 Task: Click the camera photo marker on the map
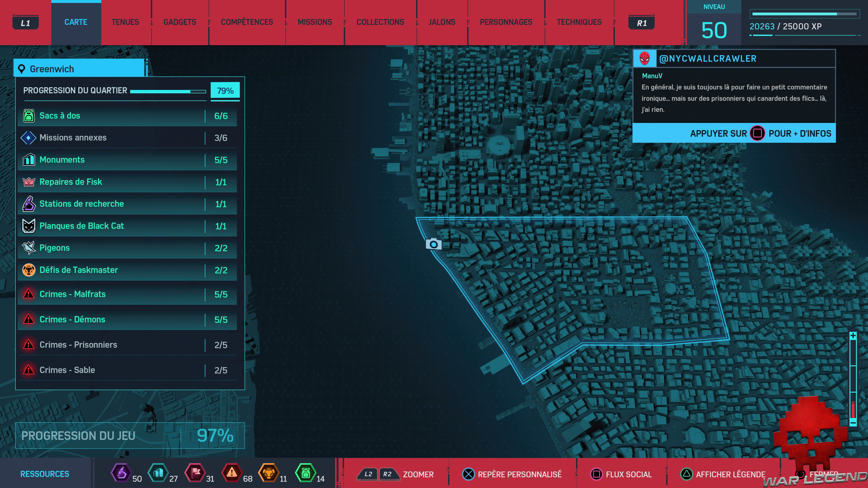433,244
